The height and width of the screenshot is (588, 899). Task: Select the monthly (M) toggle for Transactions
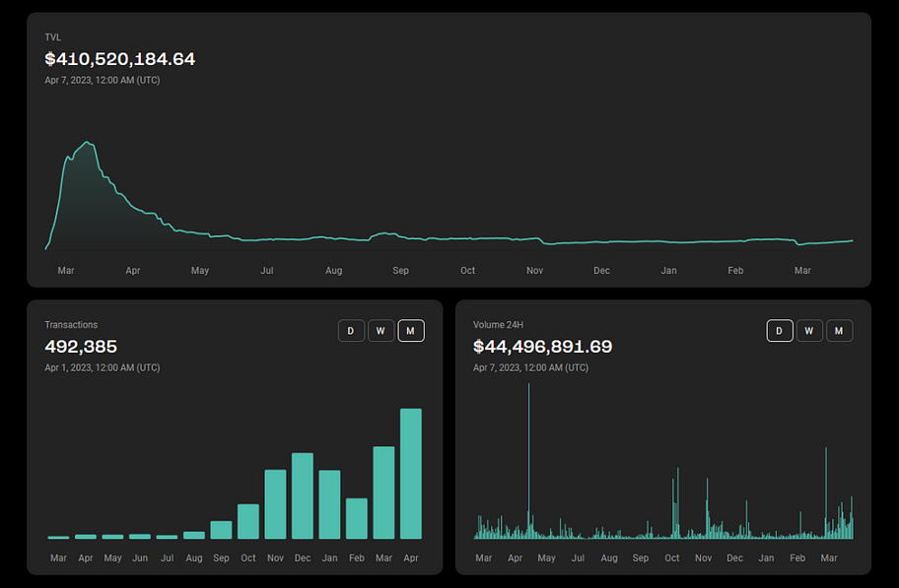coord(410,331)
